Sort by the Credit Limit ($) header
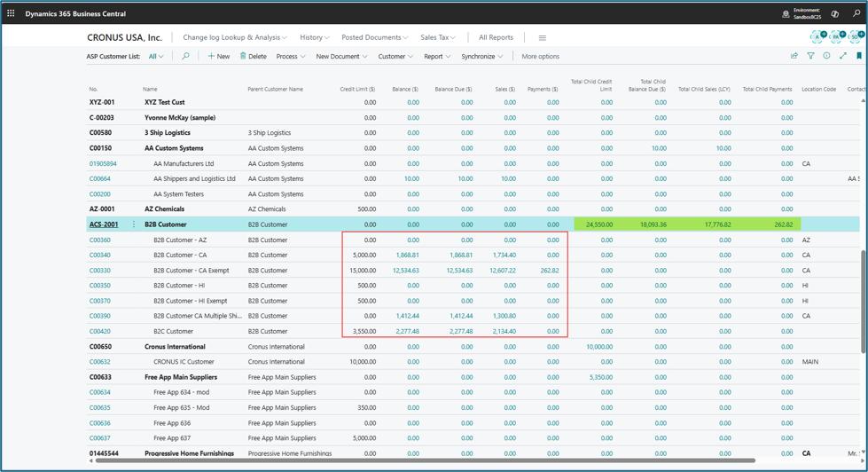The image size is (868, 472). pos(357,90)
